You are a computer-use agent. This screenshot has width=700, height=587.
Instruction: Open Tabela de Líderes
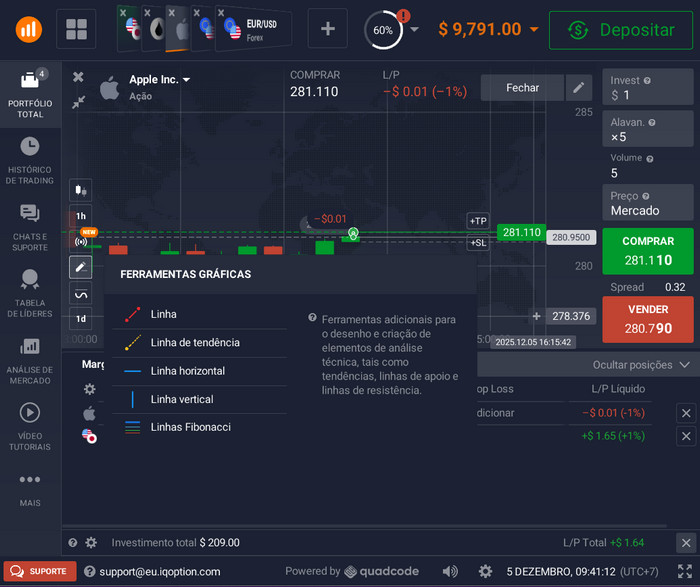click(x=30, y=293)
